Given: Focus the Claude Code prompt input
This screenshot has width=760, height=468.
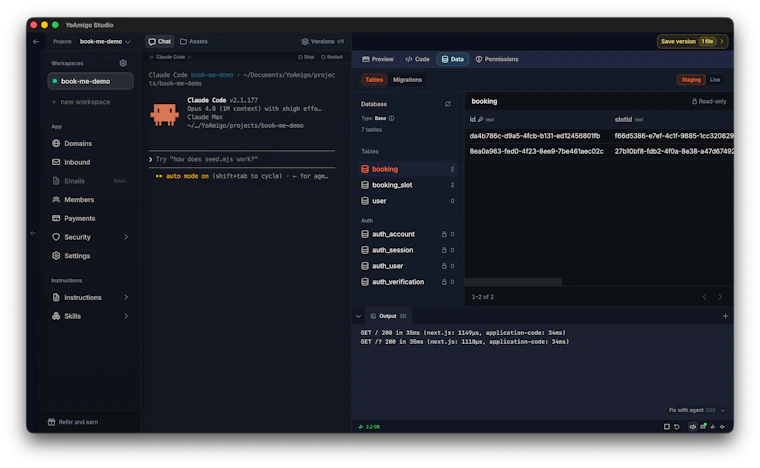Looking at the screenshot, I should 241,159.
